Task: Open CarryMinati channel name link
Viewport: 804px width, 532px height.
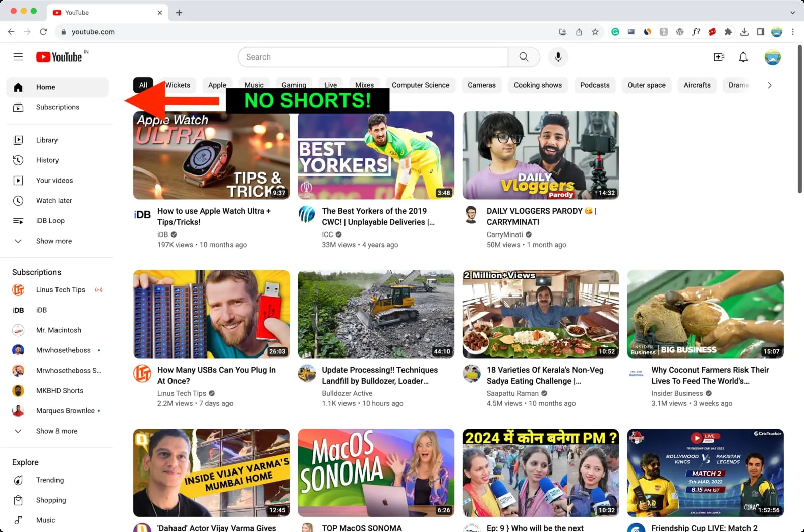Action: 505,234
